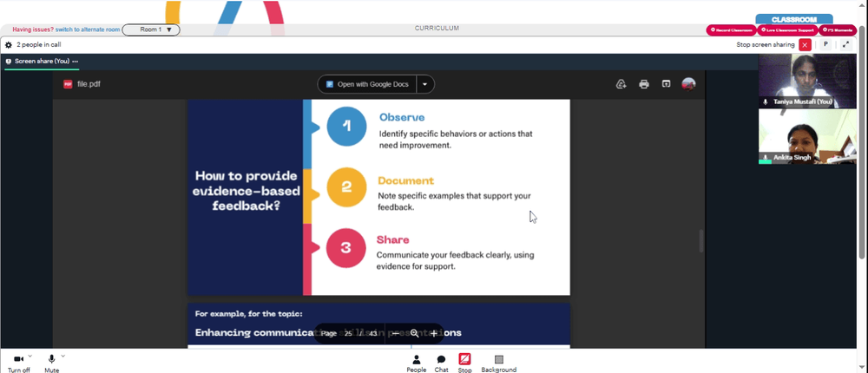This screenshot has width=868, height=373.
Task: Open the Background effects option
Action: [x=499, y=363]
